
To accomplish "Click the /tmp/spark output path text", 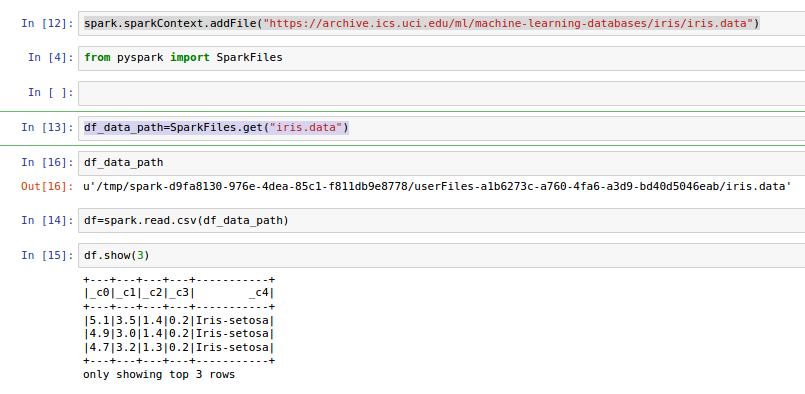I will (437, 186).
